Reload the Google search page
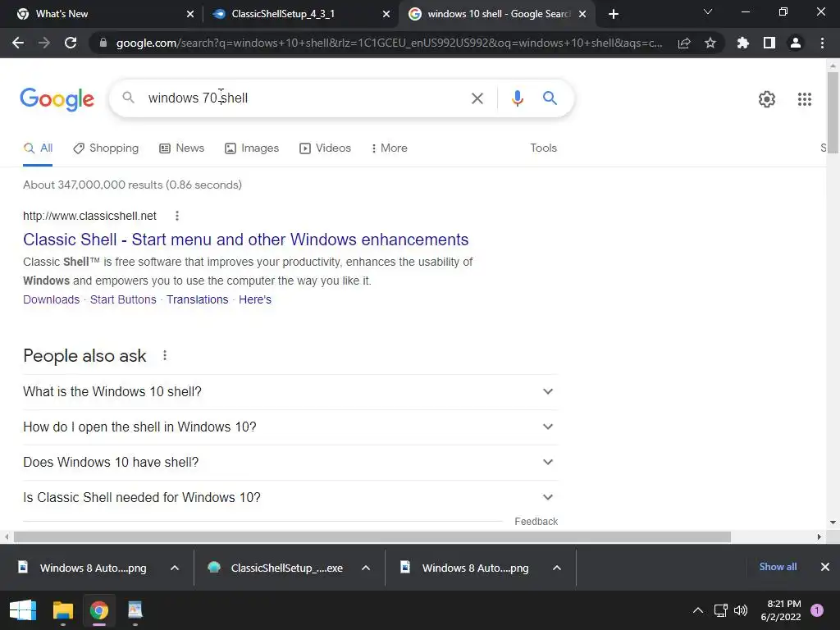Screen dimensions: 840x630 pyautogui.click(x=71, y=43)
